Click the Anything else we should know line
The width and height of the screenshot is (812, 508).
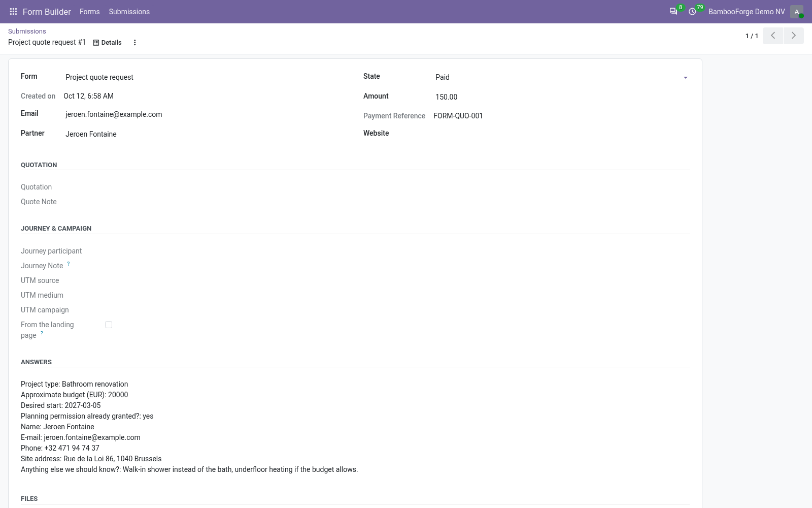click(x=189, y=469)
